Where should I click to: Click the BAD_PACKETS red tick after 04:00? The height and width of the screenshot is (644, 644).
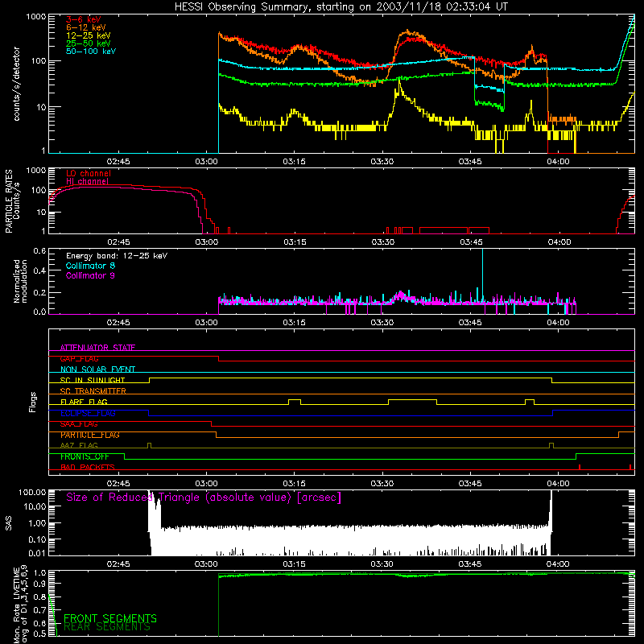580,467
